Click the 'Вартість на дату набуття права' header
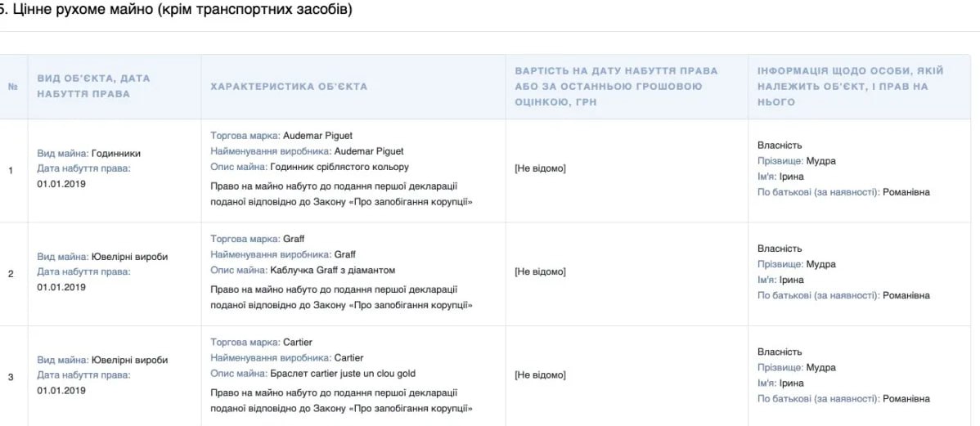The image size is (980, 426). click(616, 86)
